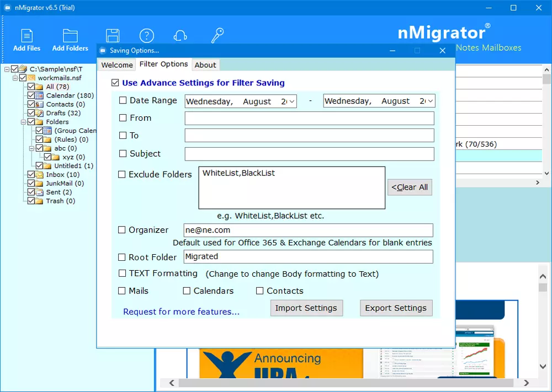The height and width of the screenshot is (392, 552).
Task: Click the To text input field
Action: [310, 136]
